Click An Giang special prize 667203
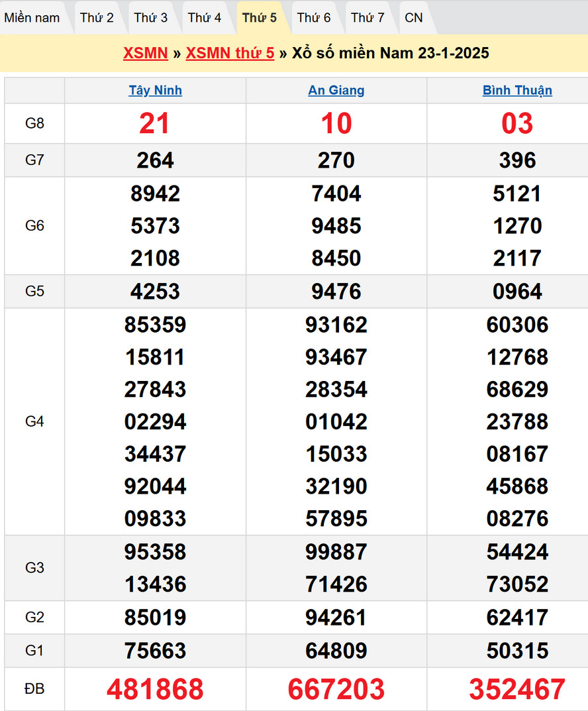This screenshot has width=588, height=711. click(336, 689)
